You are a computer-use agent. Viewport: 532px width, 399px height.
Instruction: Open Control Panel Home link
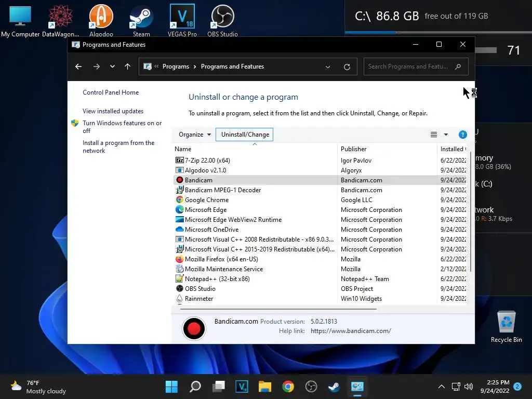(111, 92)
